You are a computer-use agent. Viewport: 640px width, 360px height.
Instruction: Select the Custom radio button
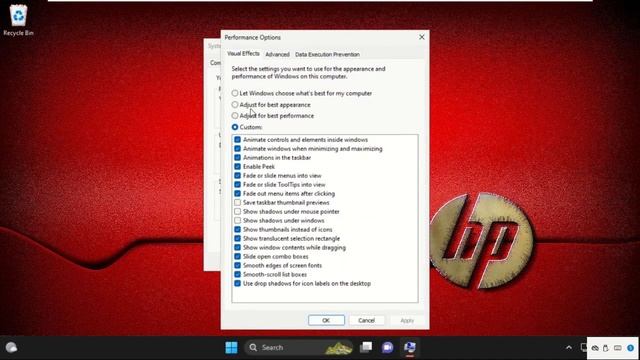coord(235,127)
